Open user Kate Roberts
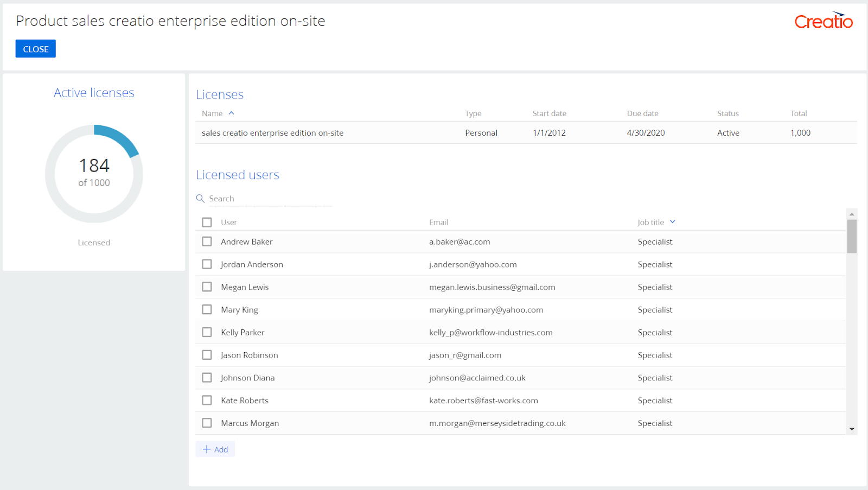 [245, 400]
